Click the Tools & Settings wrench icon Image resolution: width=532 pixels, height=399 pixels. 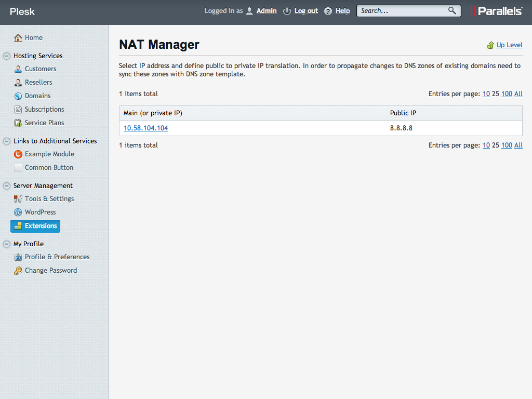click(x=18, y=199)
